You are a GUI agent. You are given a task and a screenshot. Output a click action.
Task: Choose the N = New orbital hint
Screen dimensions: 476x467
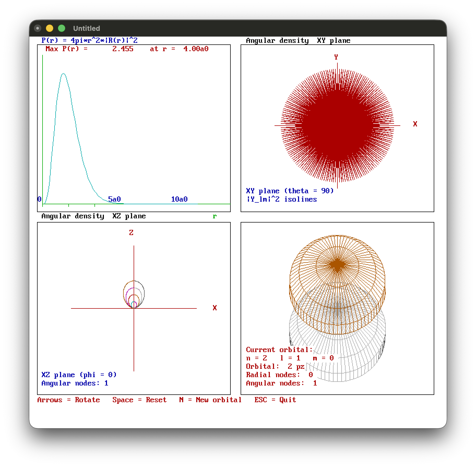pos(210,400)
